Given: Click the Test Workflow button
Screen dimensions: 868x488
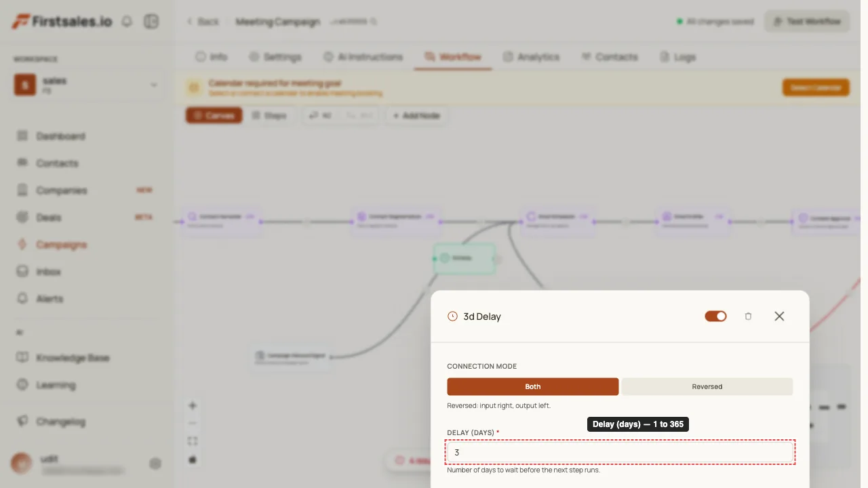Looking at the screenshot, I should coord(807,22).
